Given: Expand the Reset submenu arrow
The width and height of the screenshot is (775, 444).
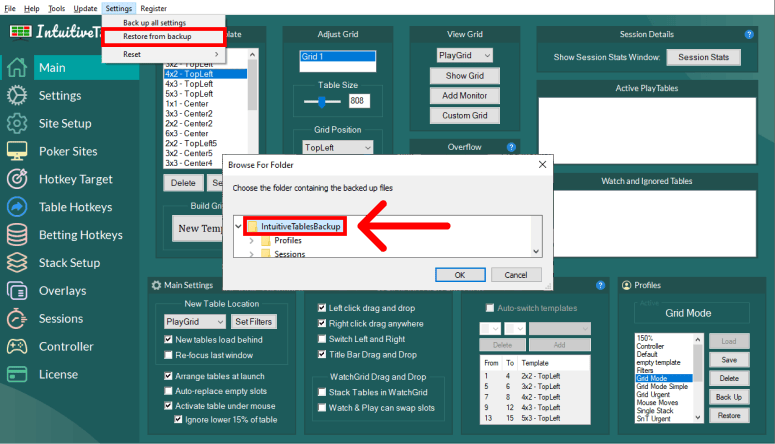Looking at the screenshot, I should tap(216, 54).
